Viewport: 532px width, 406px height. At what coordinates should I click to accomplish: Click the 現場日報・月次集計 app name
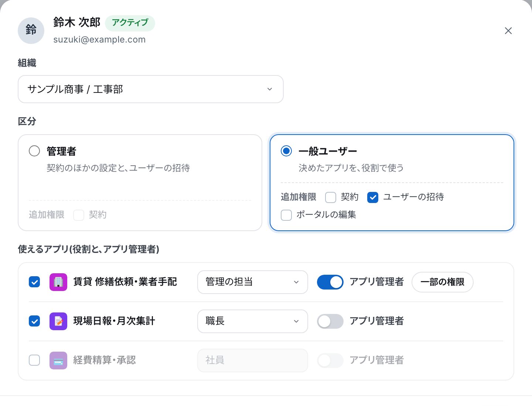coord(114,321)
